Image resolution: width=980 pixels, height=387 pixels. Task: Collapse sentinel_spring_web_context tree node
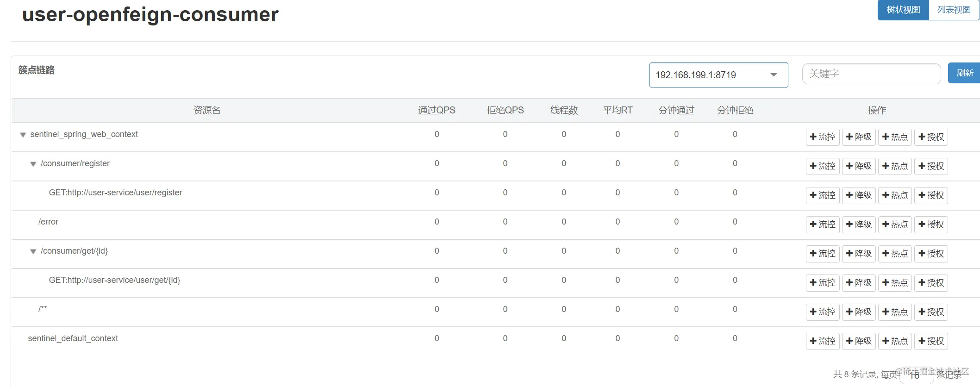coord(23,135)
